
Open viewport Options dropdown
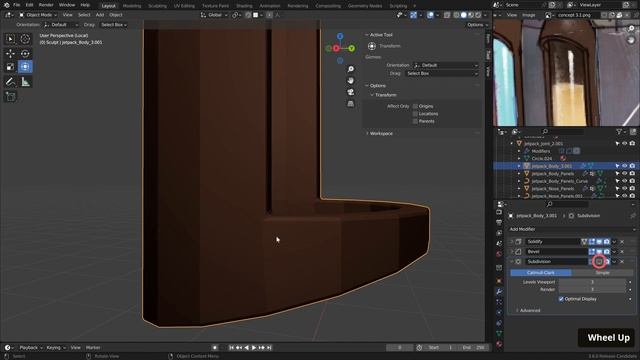[x=477, y=25]
